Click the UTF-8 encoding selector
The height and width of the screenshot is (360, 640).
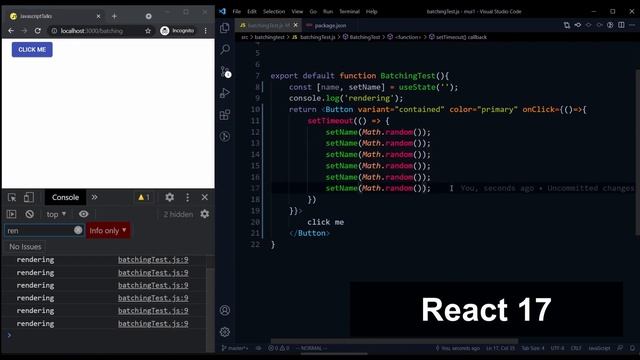point(557,348)
